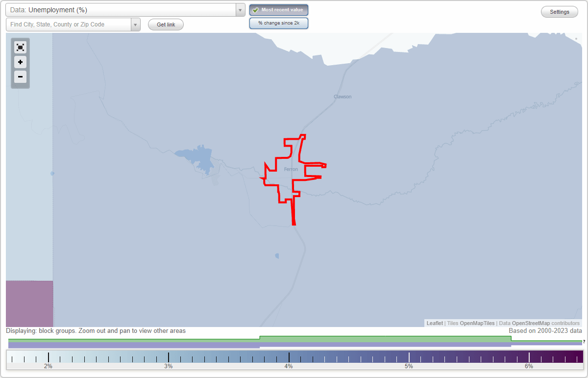Click the 4% mark on legend scale
Screen dimensions: 588x378
(289, 366)
